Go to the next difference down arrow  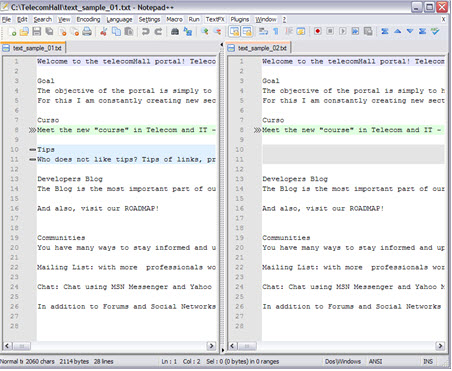coord(410,32)
